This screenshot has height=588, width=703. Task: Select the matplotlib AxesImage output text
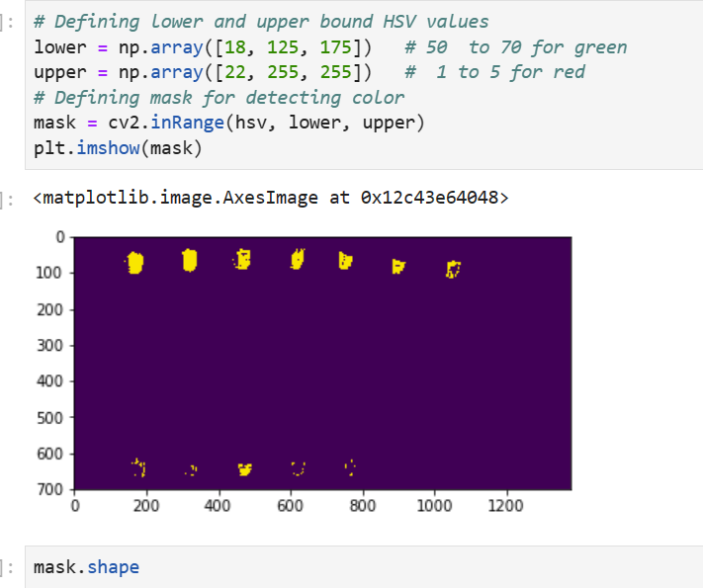tap(271, 198)
